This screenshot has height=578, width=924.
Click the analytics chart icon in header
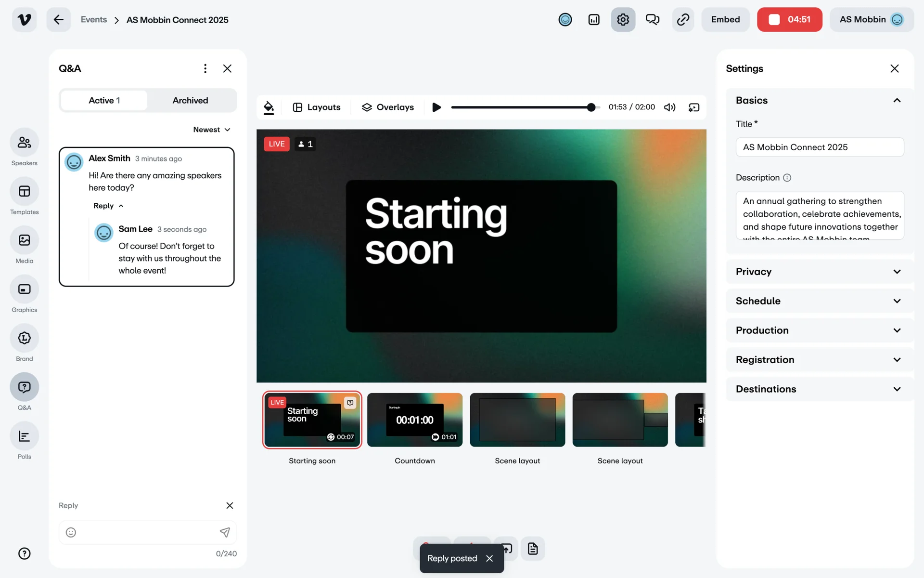594,20
